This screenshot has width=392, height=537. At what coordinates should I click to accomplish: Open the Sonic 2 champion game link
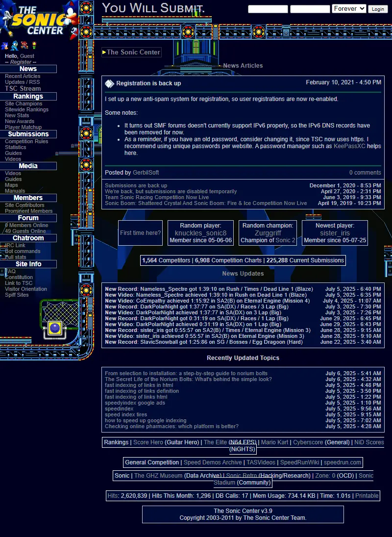click(285, 240)
